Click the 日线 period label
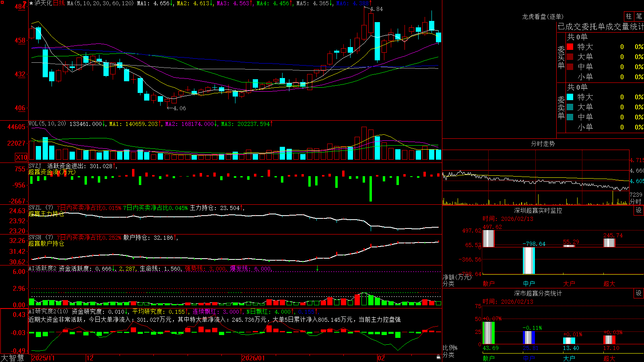 coord(59,3)
